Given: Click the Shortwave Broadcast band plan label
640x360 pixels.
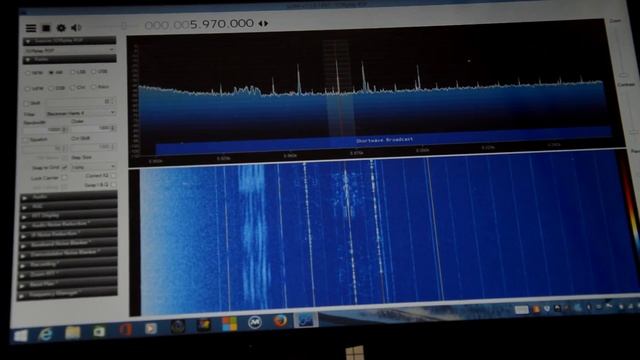Looking at the screenshot, I should (x=384, y=140).
